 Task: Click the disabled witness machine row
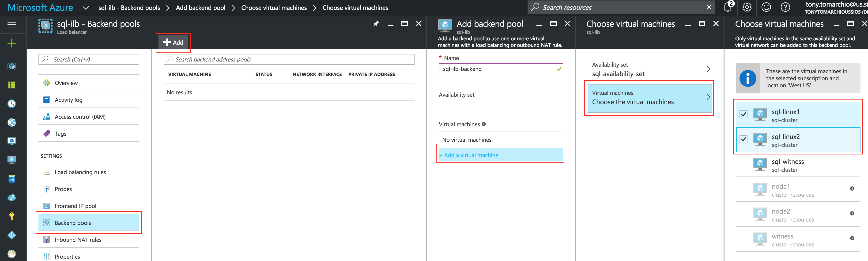(x=798, y=240)
